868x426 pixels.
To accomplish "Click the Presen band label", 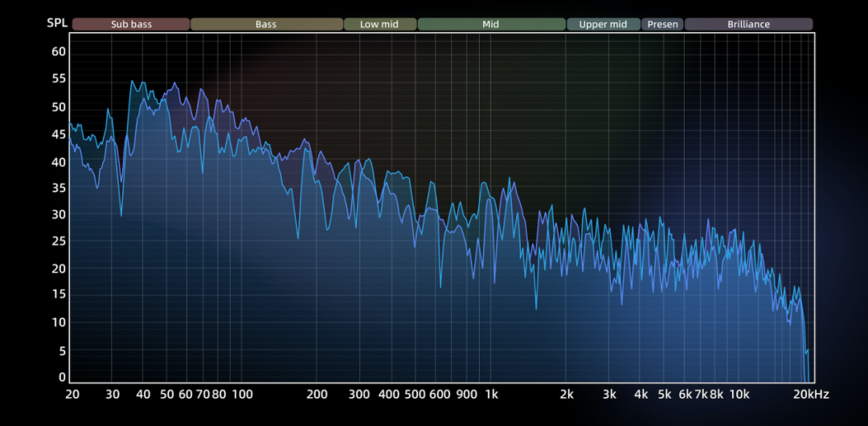I will (x=662, y=24).
